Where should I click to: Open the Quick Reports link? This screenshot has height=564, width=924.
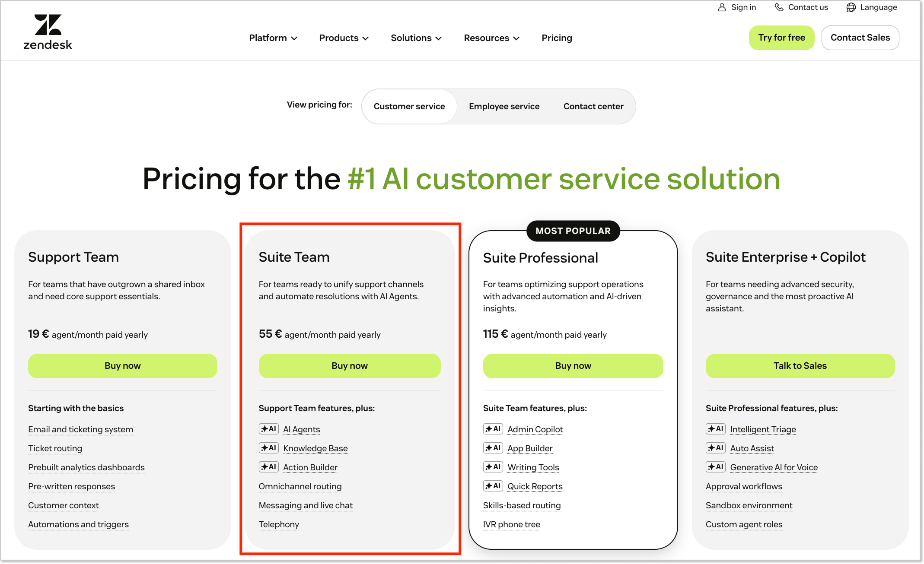(x=535, y=486)
